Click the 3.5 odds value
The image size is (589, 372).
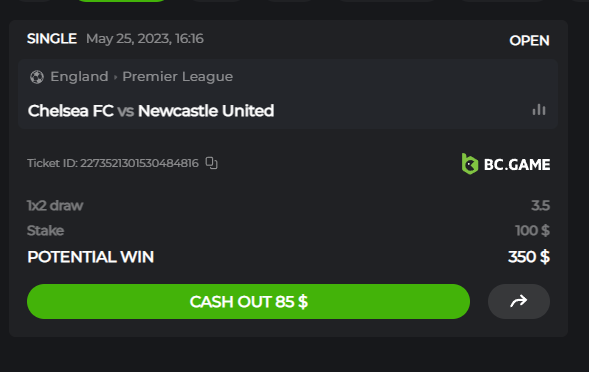tap(540, 206)
